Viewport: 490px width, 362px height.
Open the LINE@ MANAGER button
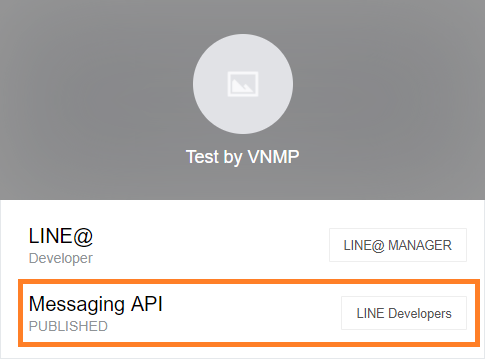click(x=398, y=245)
